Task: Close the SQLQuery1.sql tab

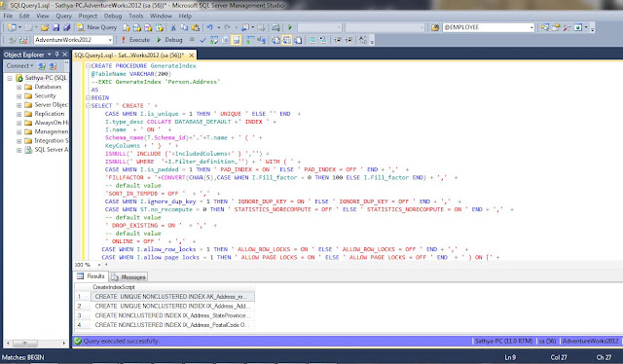Action: (x=192, y=55)
